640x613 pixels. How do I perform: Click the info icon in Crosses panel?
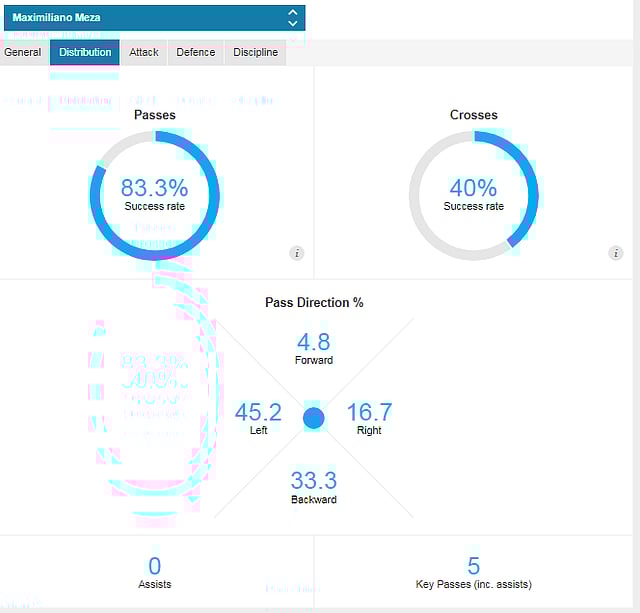coord(616,253)
